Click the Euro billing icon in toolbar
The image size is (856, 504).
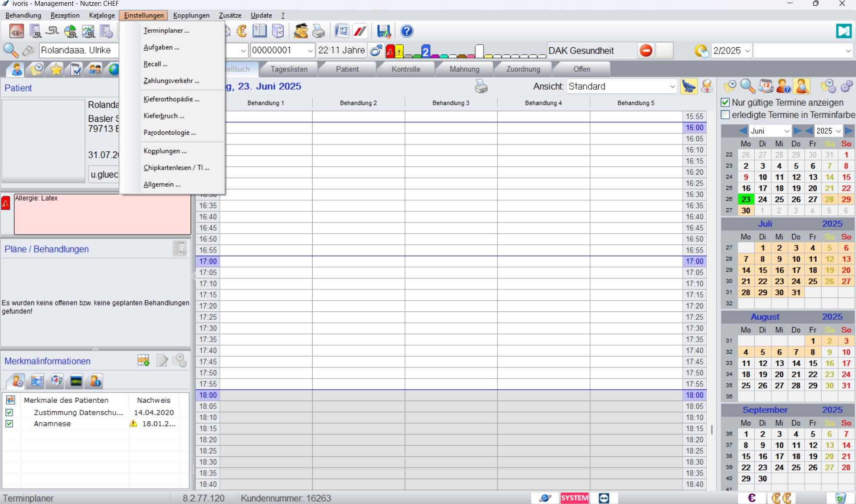[241, 31]
